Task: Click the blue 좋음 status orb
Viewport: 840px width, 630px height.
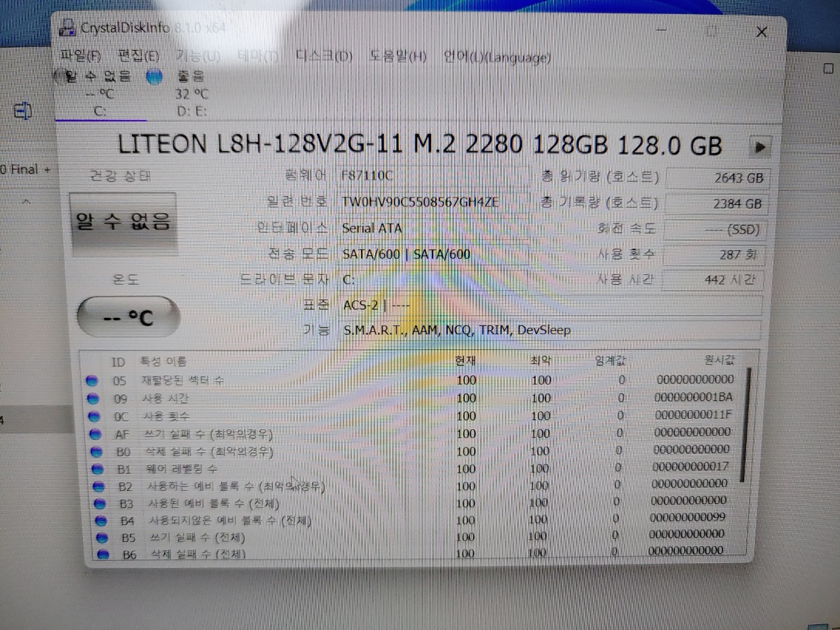Action: [154, 77]
